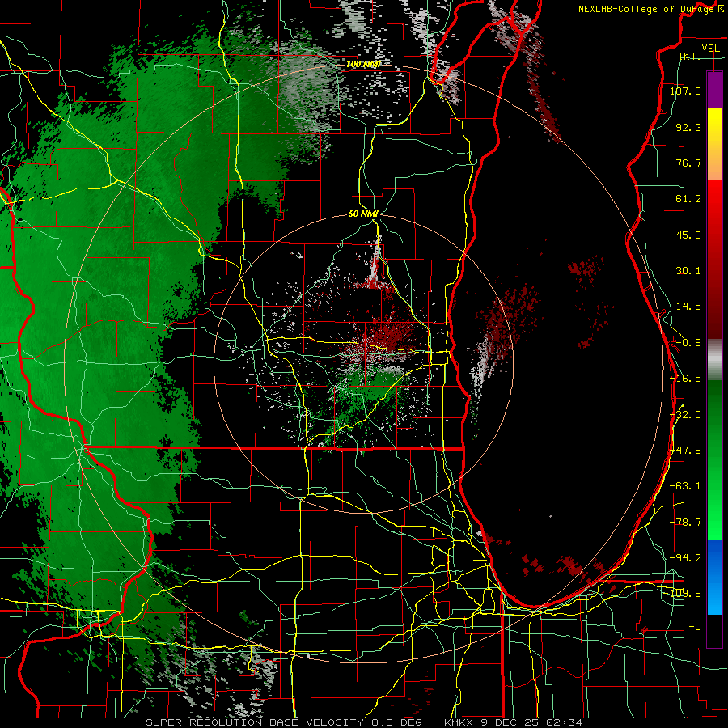Click the -47.6 scale value
Screen dimensions: 728x728
(685, 451)
